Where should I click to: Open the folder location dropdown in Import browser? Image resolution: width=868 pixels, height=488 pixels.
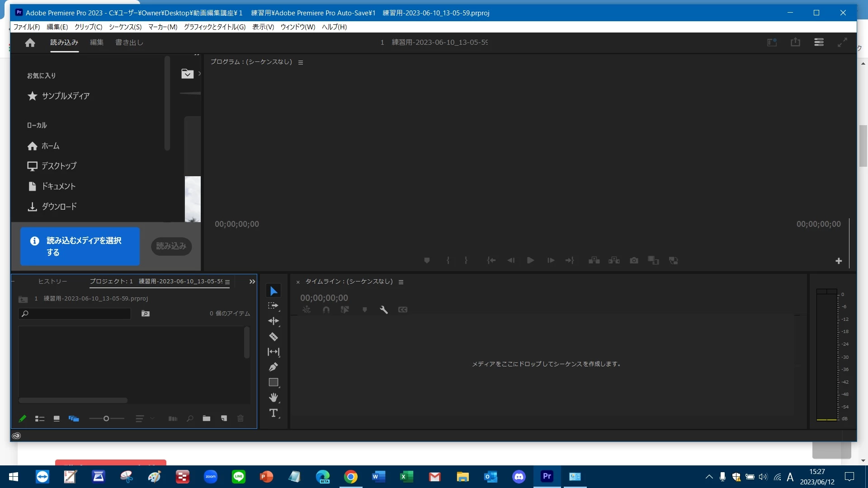[x=187, y=74]
